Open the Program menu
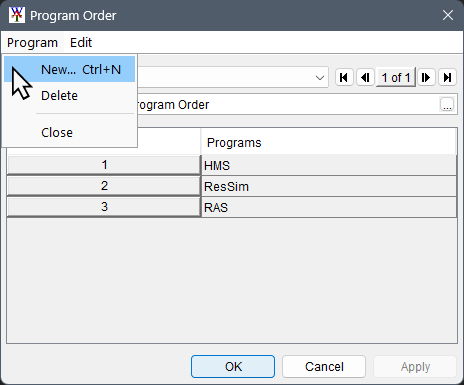The width and height of the screenshot is (464, 385). click(x=32, y=43)
